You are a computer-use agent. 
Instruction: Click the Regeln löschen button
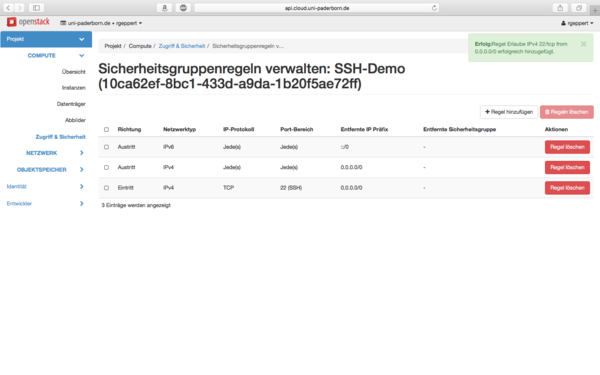point(567,112)
